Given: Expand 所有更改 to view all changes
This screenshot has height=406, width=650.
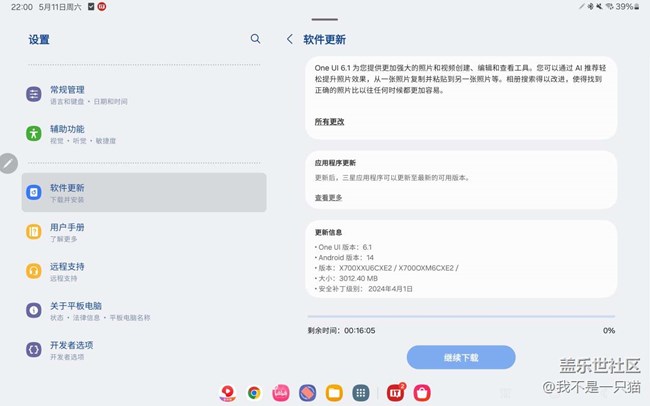Looking at the screenshot, I should (x=329, y=121).
